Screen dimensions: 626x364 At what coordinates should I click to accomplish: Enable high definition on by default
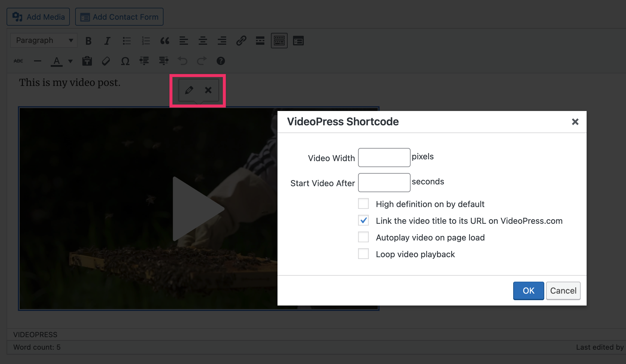(x=363, y=203)
